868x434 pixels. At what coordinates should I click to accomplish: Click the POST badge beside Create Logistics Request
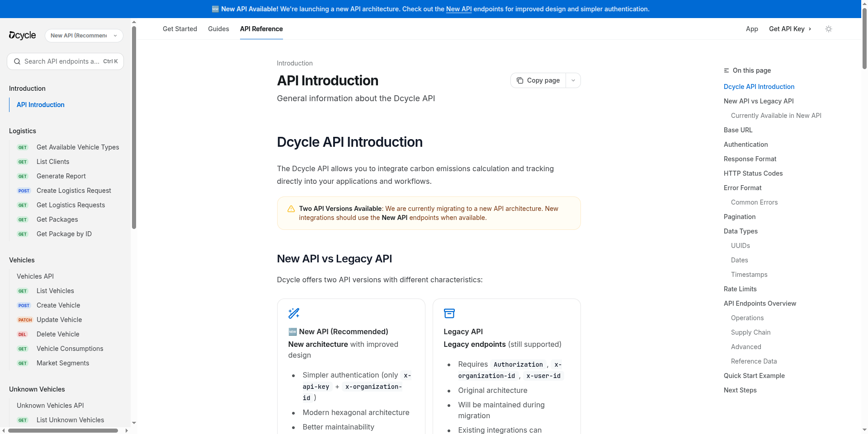point(24,191)
